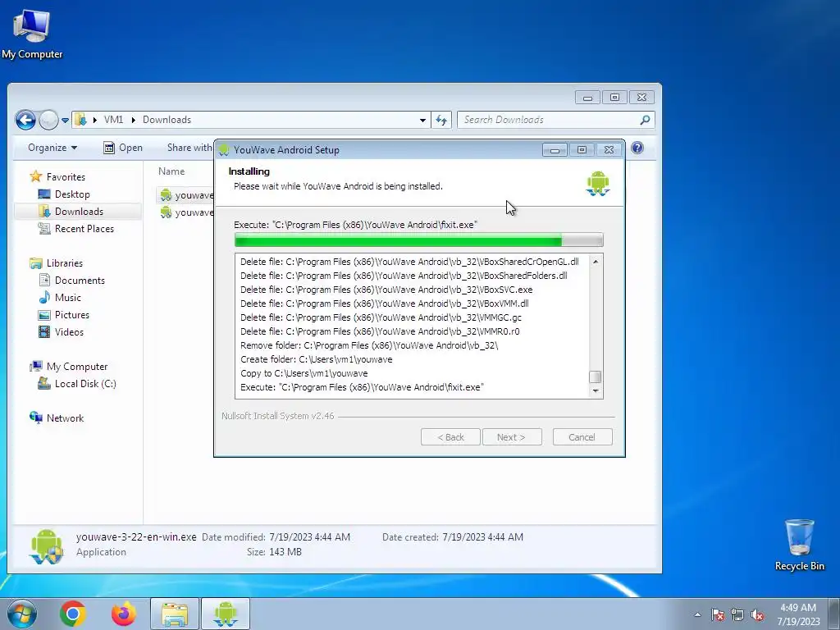Viewport: 840px width, 630px height.
Task: Click the youwave-3-22-en-win.exe details pane icon
Action: (46, 546)
